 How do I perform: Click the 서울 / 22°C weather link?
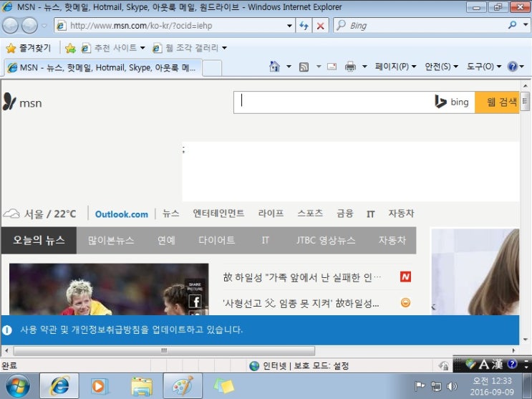point(39,214)
